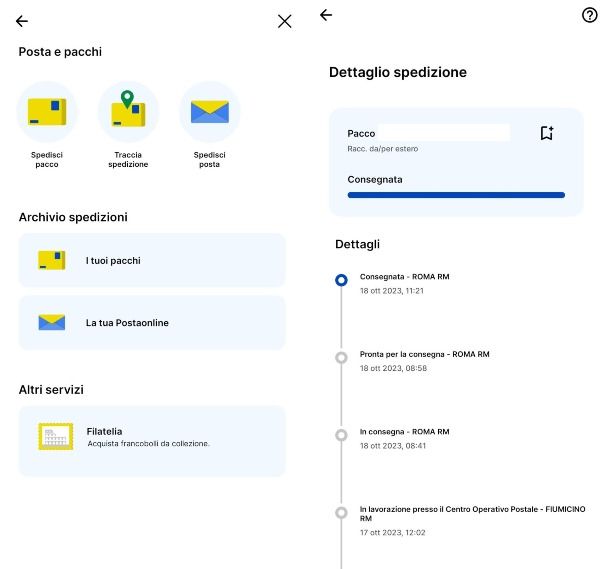Select timestamp 18 ott 2023, 08:41
The image size is (610, 569).
(x=393, y=446)
